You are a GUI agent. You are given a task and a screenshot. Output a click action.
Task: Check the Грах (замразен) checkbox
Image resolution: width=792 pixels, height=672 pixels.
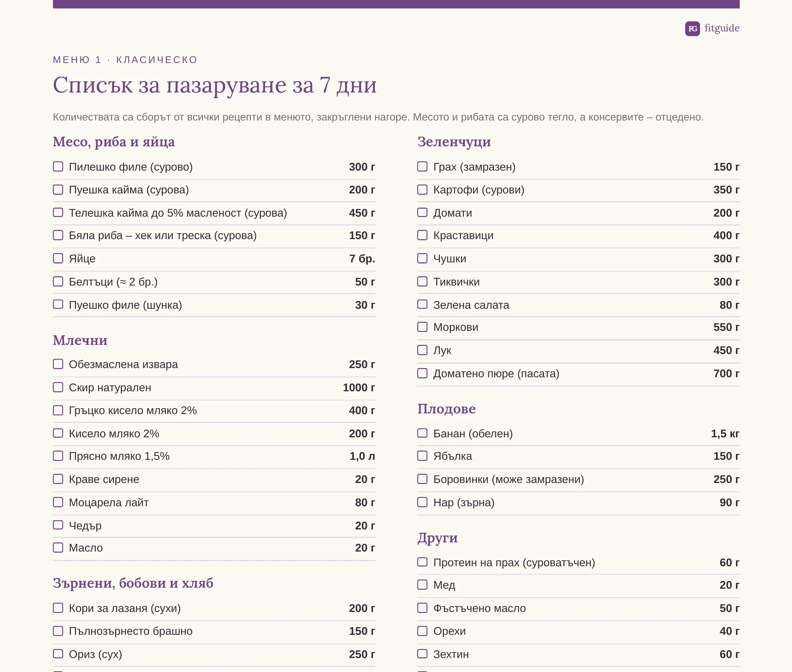(423, 167)
